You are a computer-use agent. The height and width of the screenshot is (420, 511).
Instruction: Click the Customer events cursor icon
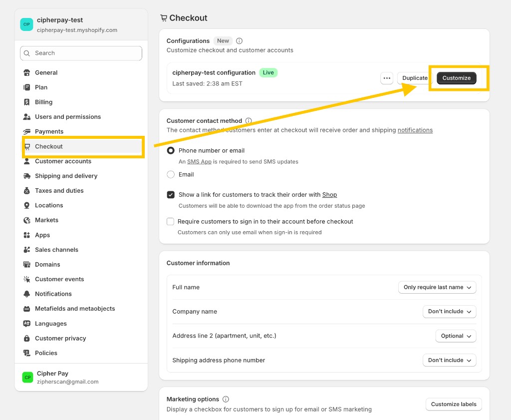coord(27,279)
